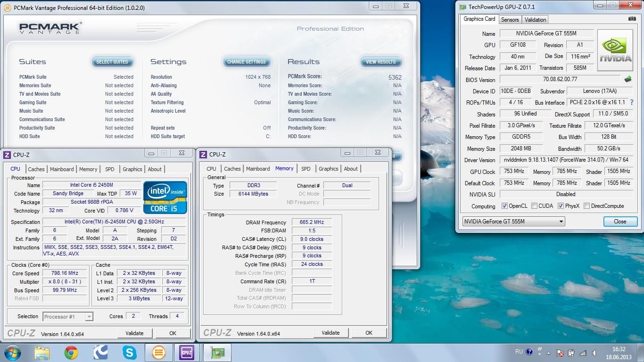Toggle the DirectCompute checkbox in GPU-Z
Viewport: 644px width, 362px height.
pyautogui.click(x=586, y=206)
